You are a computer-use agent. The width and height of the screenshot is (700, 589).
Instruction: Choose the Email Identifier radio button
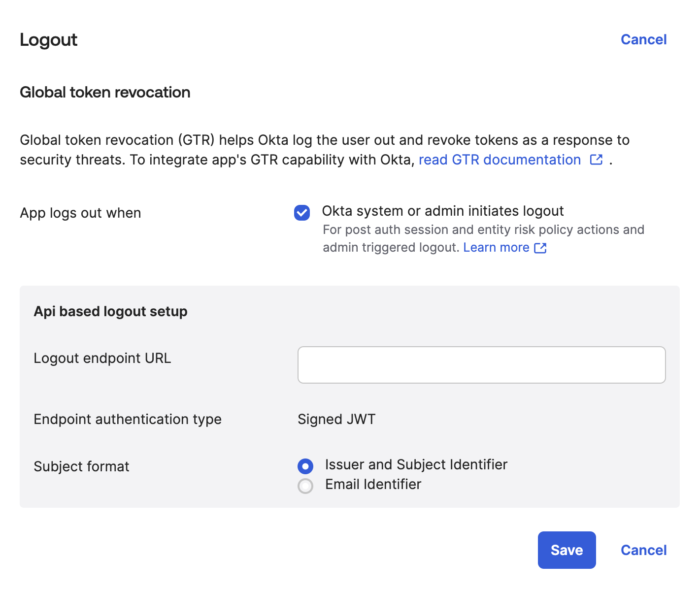305,486
